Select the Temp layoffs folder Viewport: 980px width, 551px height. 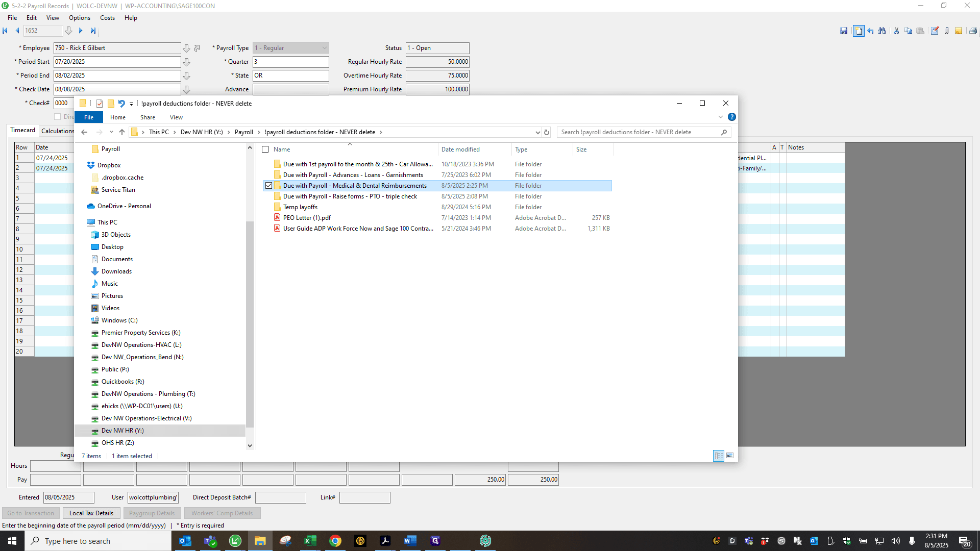300,207
